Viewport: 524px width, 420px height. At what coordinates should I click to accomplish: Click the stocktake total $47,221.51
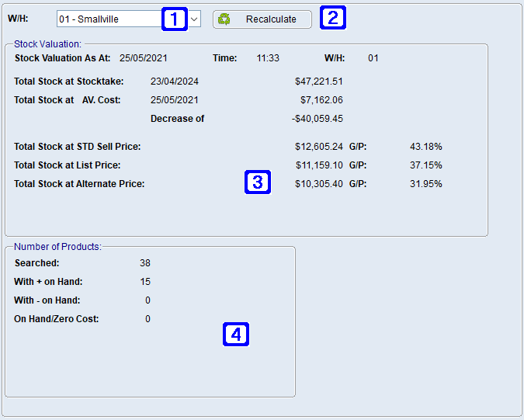pos(319,82)
